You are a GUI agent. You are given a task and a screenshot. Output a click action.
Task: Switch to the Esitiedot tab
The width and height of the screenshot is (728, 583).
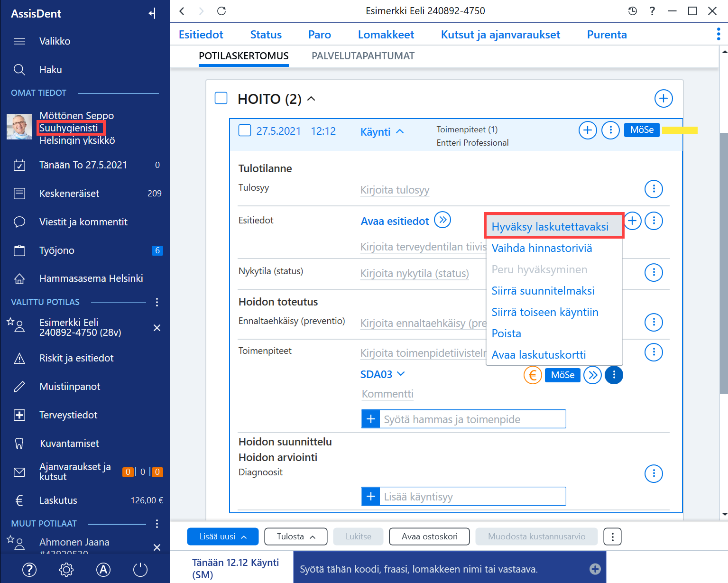[x=201, y=35]
